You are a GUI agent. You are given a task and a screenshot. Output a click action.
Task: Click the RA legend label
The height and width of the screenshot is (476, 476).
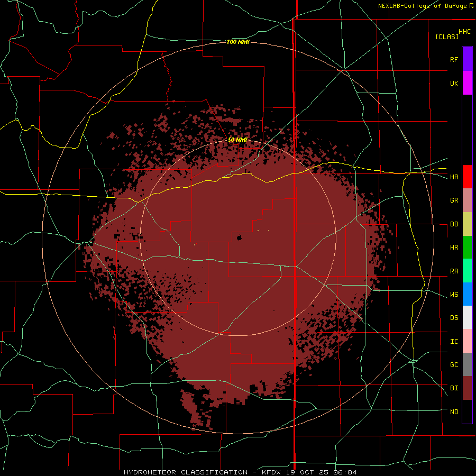[454, 271]
